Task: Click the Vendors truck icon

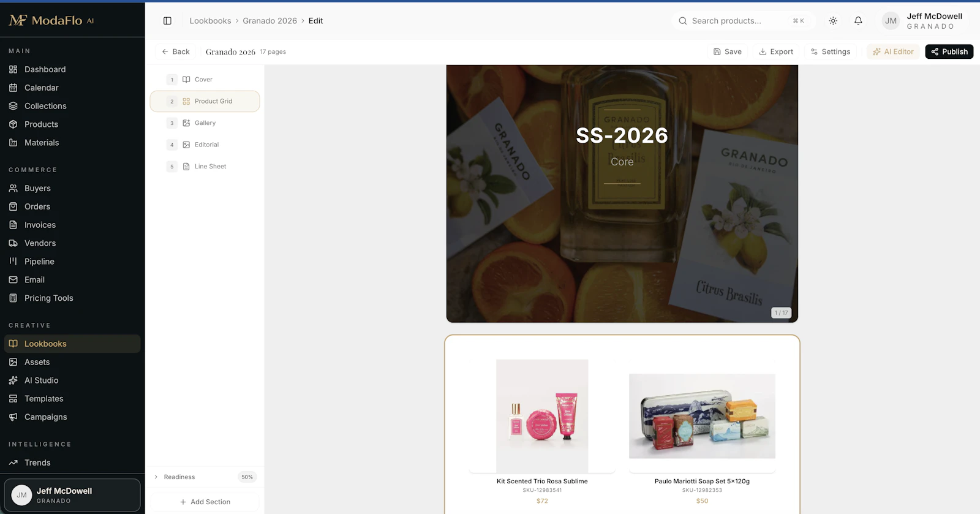Action: [x=13, y=243]
